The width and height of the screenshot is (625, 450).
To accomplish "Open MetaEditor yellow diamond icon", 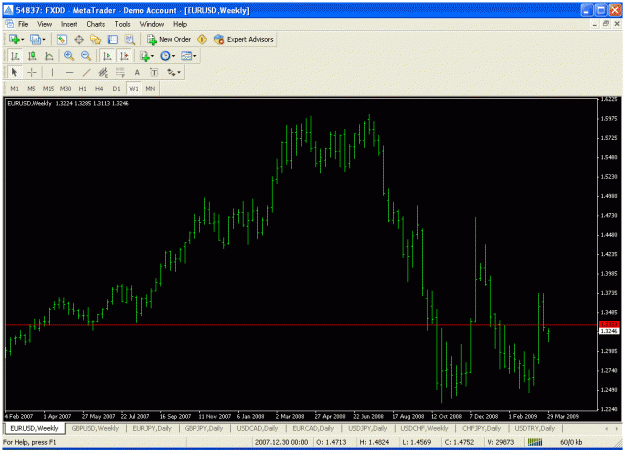I will click(x=202, y=39).
